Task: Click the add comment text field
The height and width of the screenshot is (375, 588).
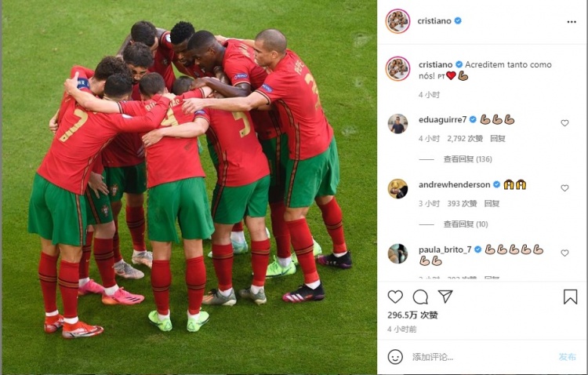Action: 482,357
